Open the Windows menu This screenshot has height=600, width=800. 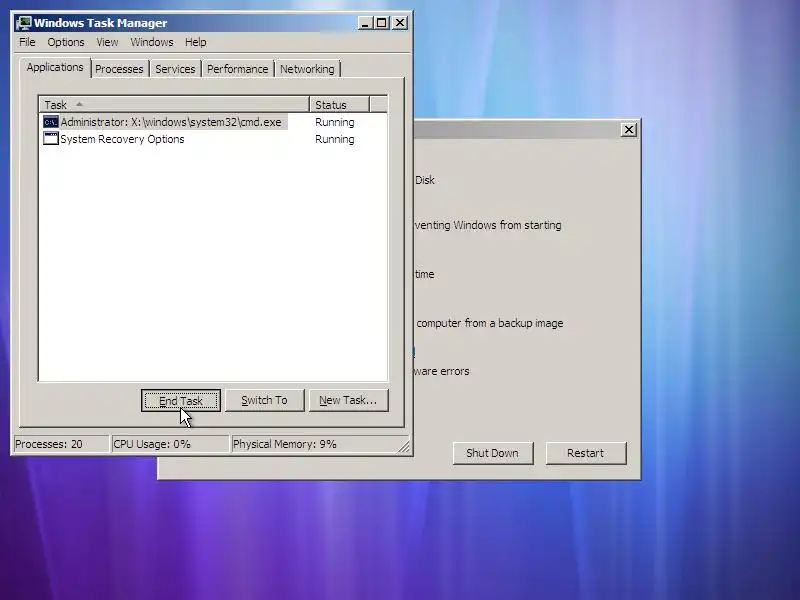(152, 42)
